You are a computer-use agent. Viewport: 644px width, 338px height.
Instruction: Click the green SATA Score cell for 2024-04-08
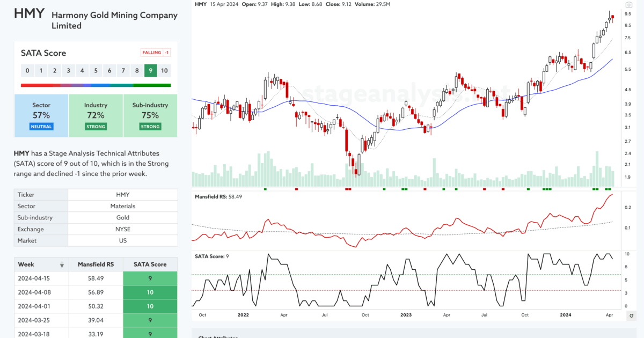coord(150,292)
